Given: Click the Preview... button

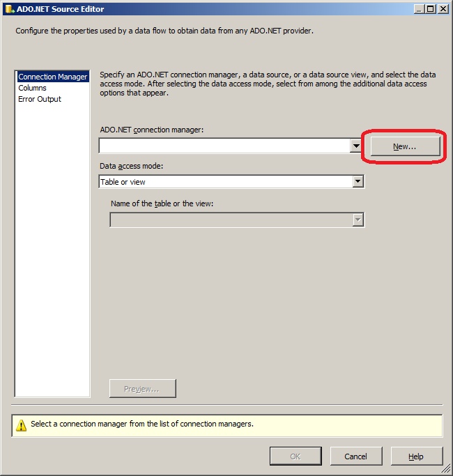Looking at the screenshot, I should coord(142,389).
